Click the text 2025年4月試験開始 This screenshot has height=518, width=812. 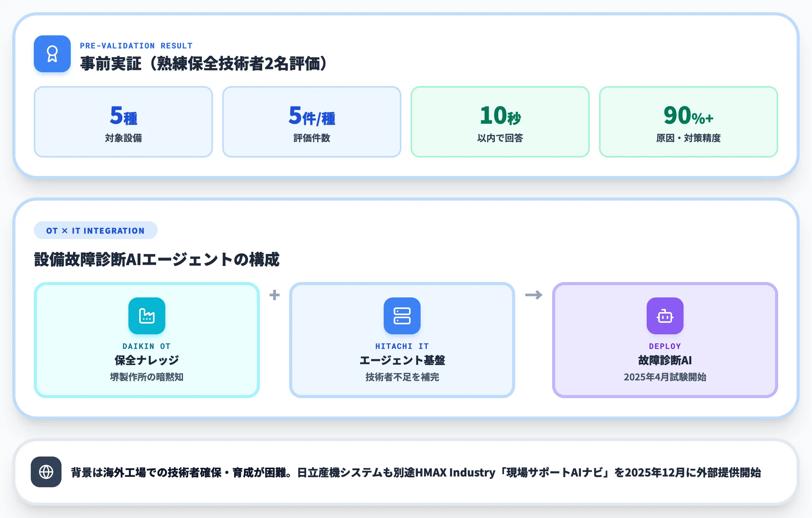tap(665, 377)
